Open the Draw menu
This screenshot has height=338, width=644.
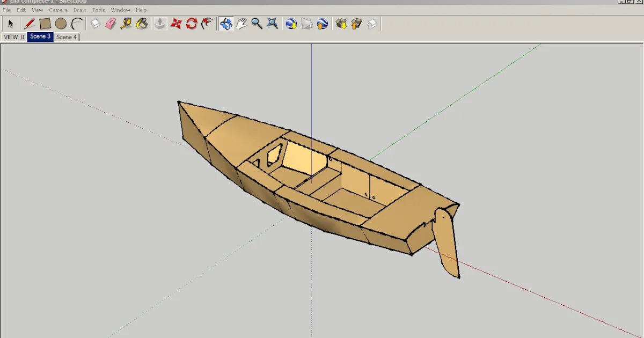80,10
